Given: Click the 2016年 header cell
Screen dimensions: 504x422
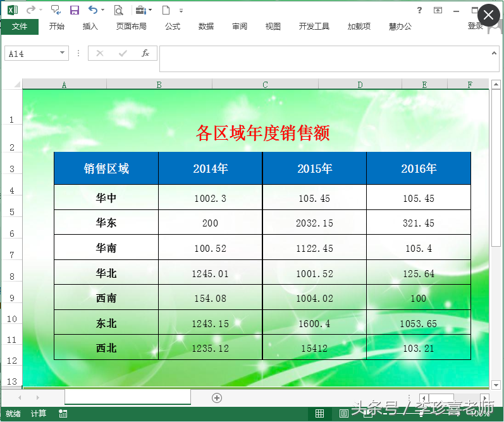Looking at the screenshot, I should pos(419,168).
